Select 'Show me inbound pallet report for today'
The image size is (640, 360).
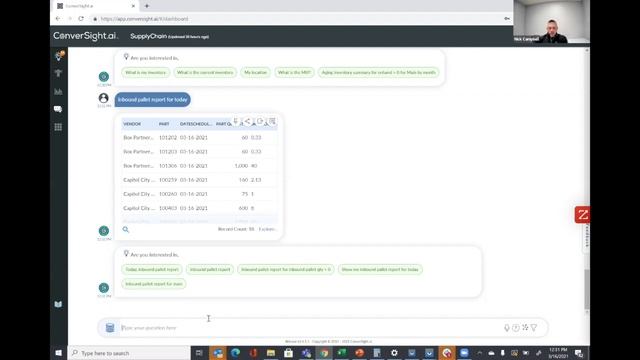click(380, 269)
